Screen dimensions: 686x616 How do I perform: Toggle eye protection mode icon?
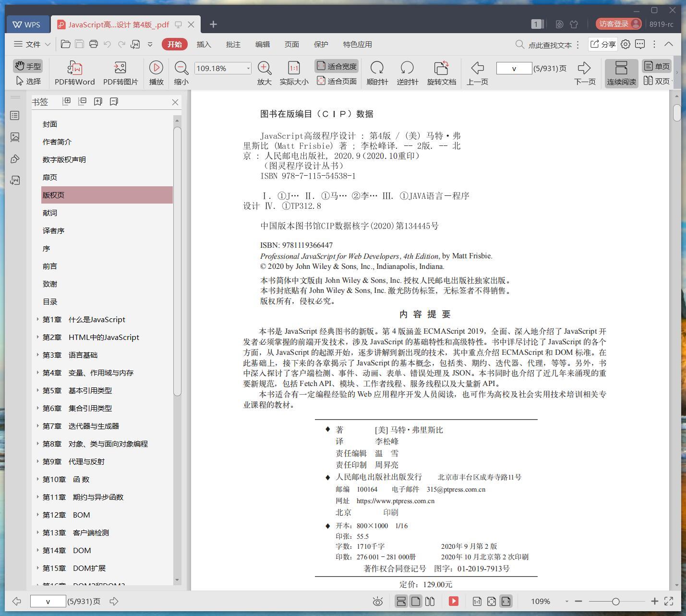pos(378,601)
